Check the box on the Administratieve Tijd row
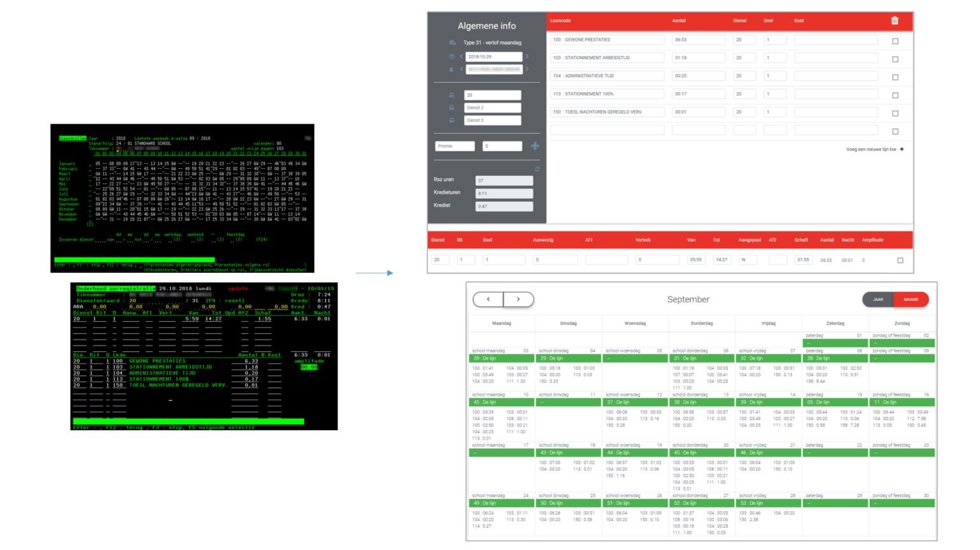 (x=895, y=77)
